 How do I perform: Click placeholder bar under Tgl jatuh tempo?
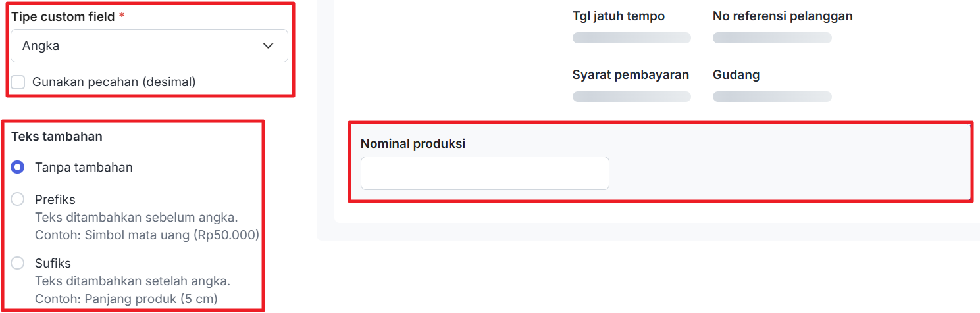click(x=631, y=38)
